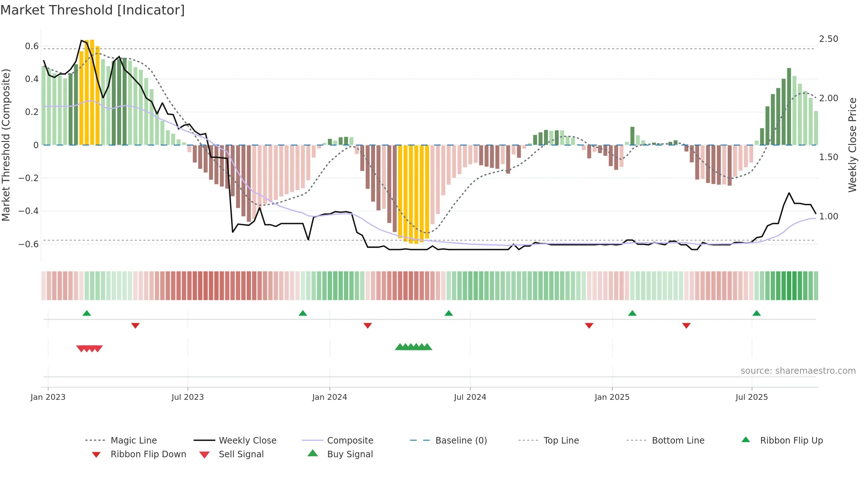Click the deepest yellow bar in spring 2024

416,194
